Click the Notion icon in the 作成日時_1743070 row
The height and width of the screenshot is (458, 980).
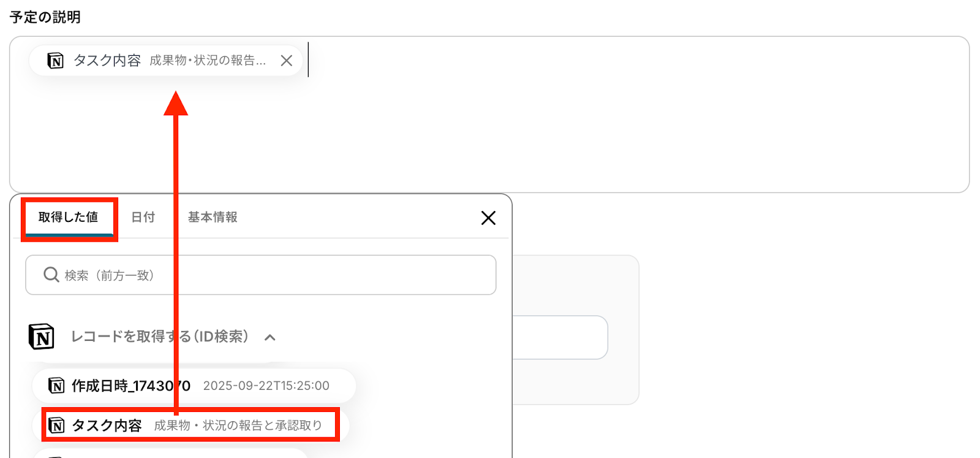(56, 386)
